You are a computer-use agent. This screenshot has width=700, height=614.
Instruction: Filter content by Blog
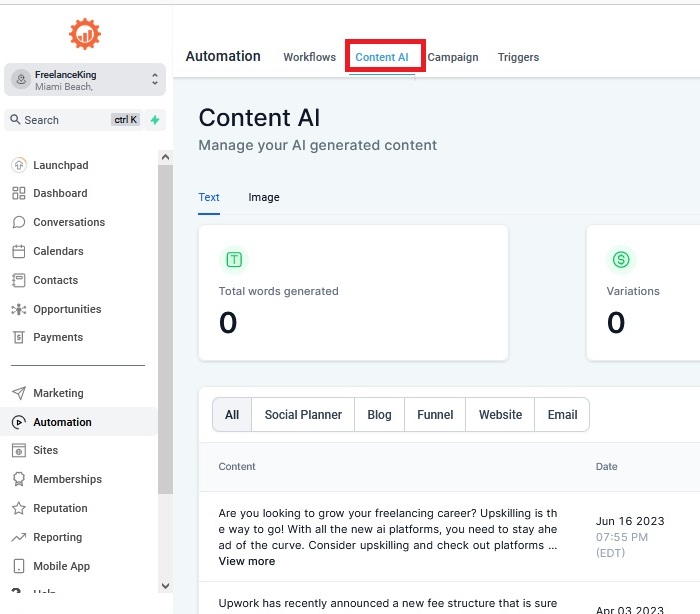point(379,415)
